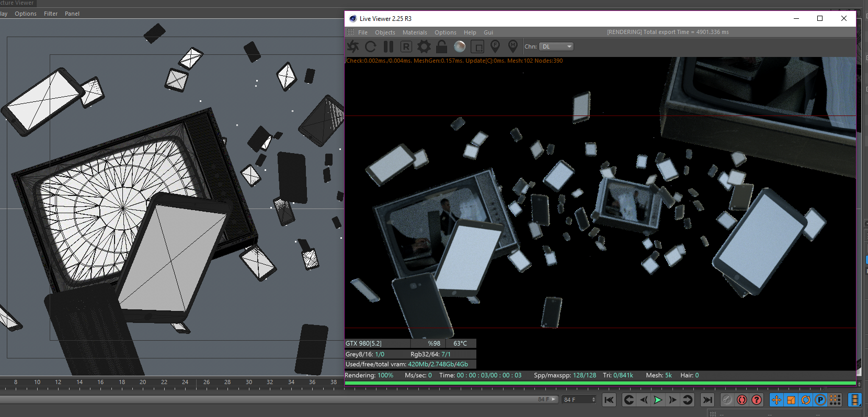Restart the render with the circular arrow
This screenshot has width=868, height=417.
pyautogui.click(x=371, y=47)
